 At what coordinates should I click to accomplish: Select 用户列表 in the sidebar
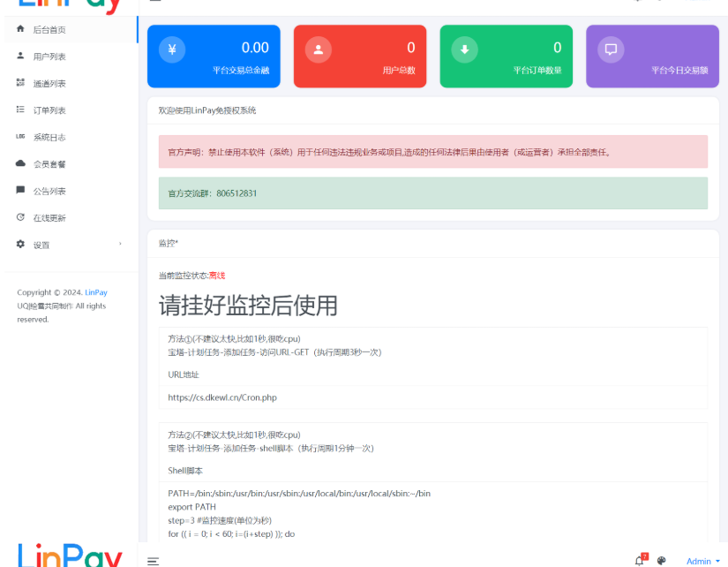coord(49,55)
